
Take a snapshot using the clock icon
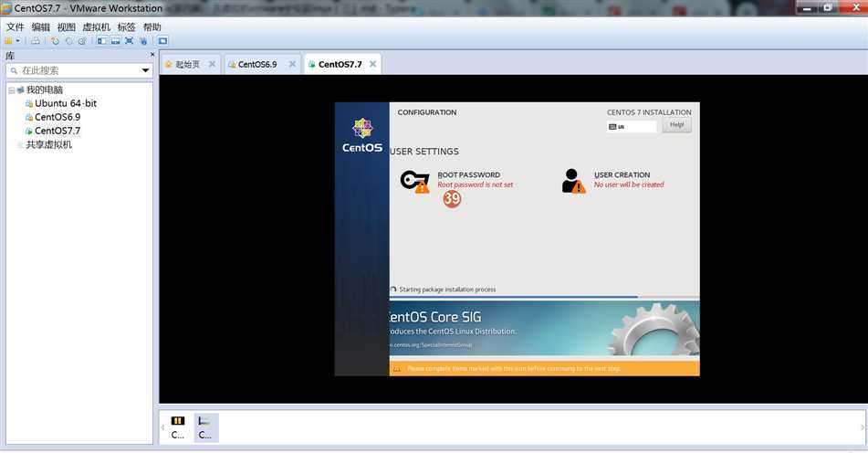55,41
